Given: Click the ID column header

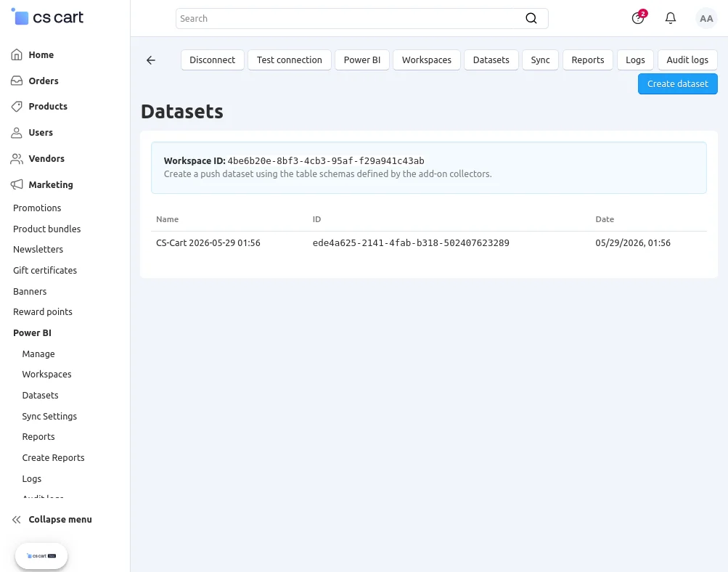Looking at the screenshot, I should click(x=316, y=219).
